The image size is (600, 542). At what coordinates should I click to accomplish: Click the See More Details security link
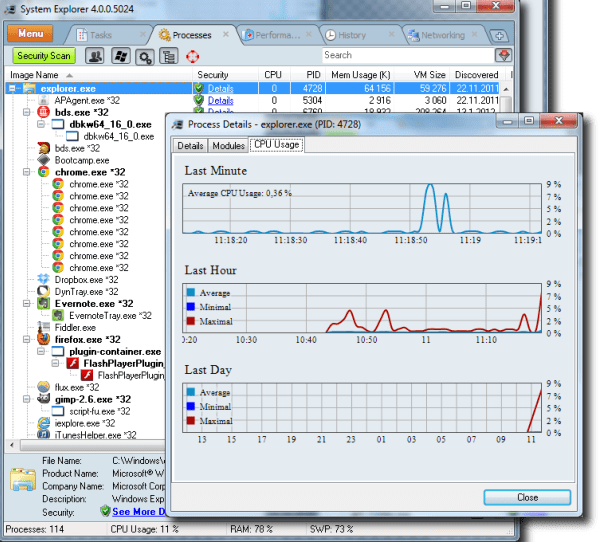[139, 512]
